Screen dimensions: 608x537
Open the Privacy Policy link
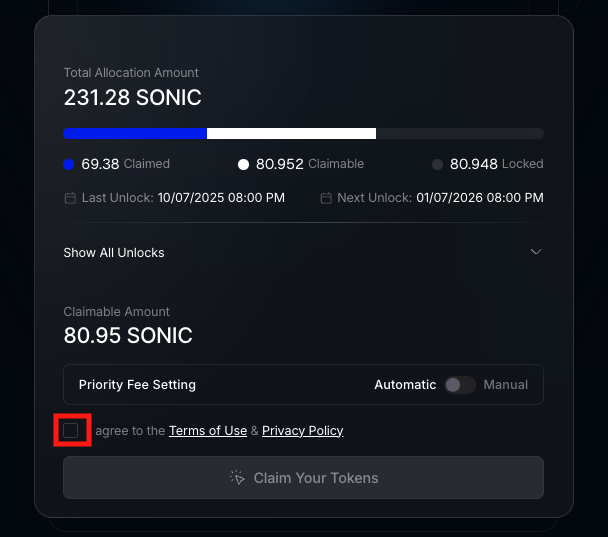pyautogui.click(x=303, y=431)
